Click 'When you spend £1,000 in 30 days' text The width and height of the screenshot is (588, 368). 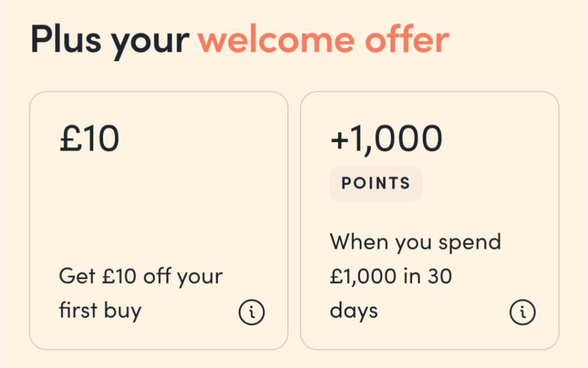point(415,276)
